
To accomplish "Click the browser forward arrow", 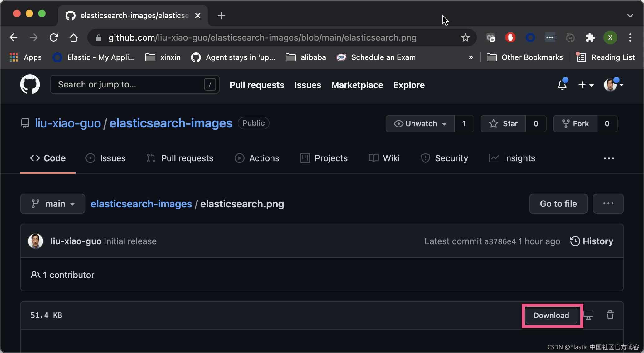I will (x=34, y=37).
